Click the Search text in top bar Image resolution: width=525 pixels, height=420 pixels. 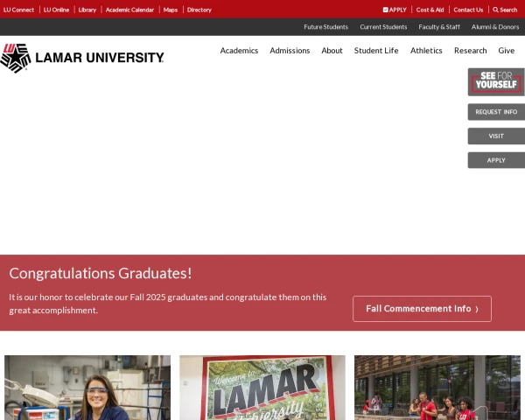[508, 10]
